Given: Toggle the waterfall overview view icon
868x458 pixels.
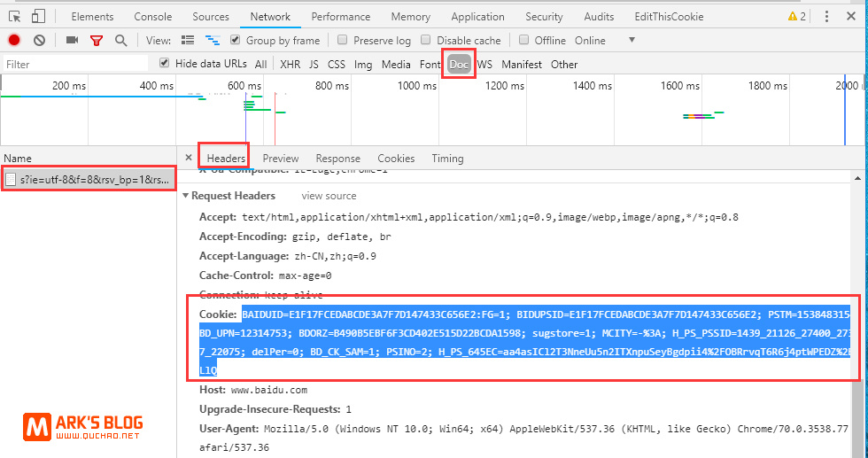Looking at the screenshot, I should click(213, 40).
